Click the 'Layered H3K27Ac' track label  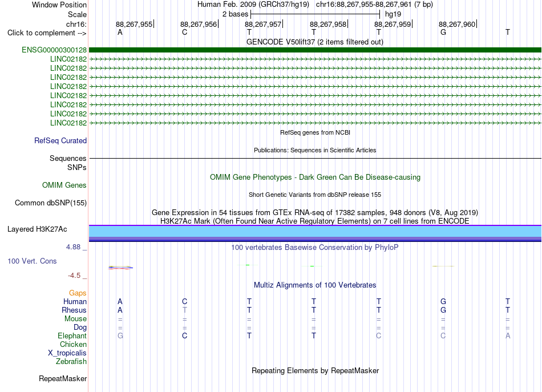(x=37, y=229)
